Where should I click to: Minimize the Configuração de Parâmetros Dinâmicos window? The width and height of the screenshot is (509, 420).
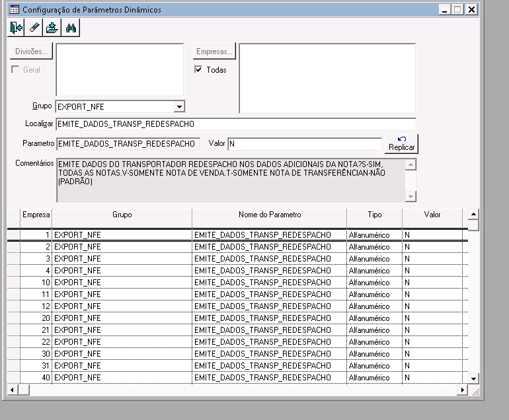click(444, 10)
